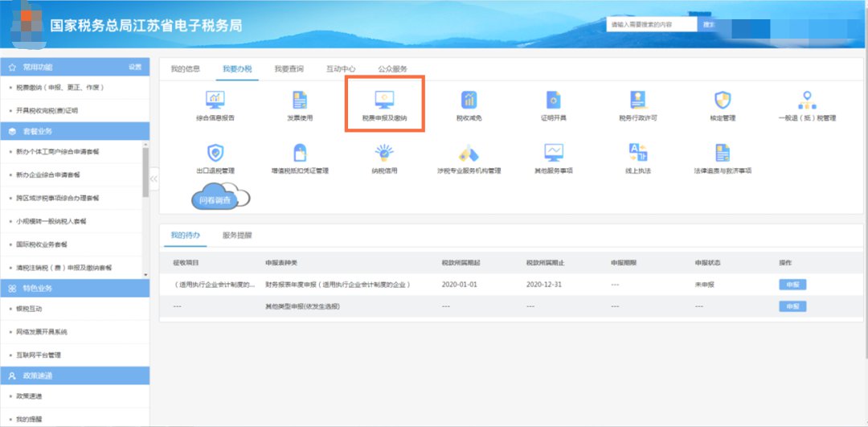Image resolution: width=868 pixels, height=427 pixels.
Task: Click the 出口退税管理 shield icon
Action: pos(215,154)
